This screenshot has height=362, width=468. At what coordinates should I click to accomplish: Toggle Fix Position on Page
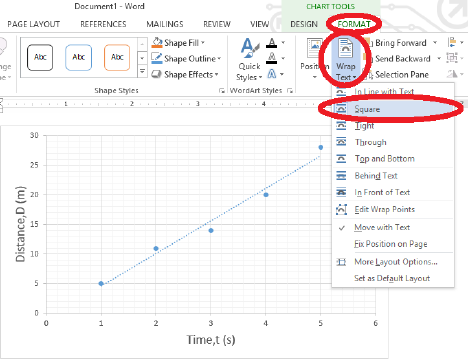coord(393,244)
